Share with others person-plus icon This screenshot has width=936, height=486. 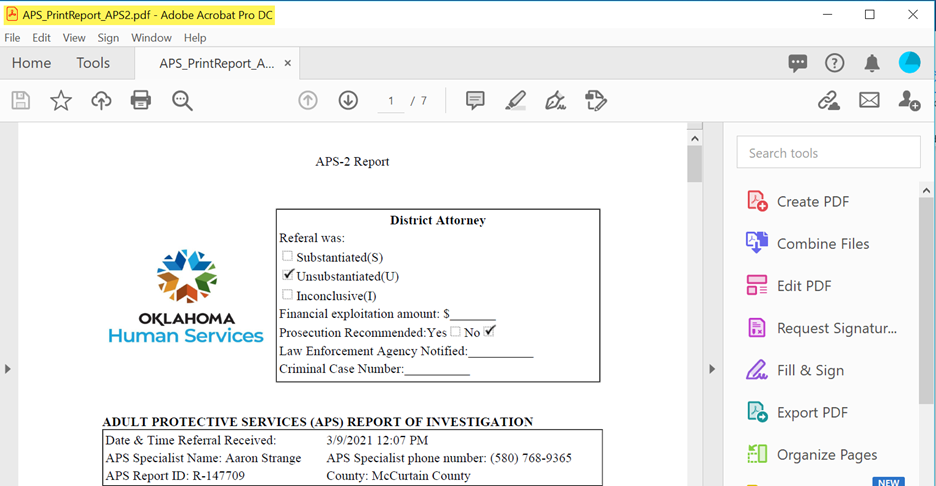click(909, 100)
